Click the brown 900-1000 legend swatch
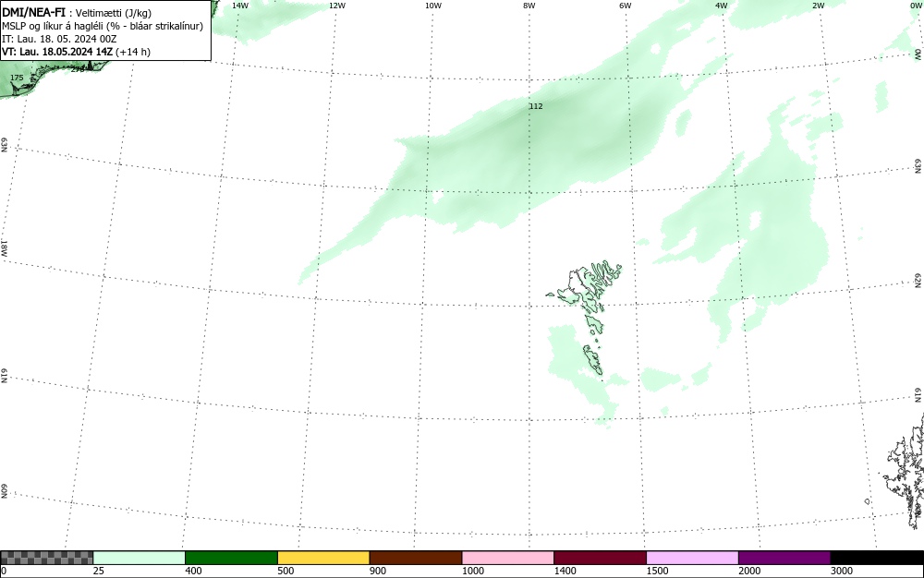 click(416, 558)
